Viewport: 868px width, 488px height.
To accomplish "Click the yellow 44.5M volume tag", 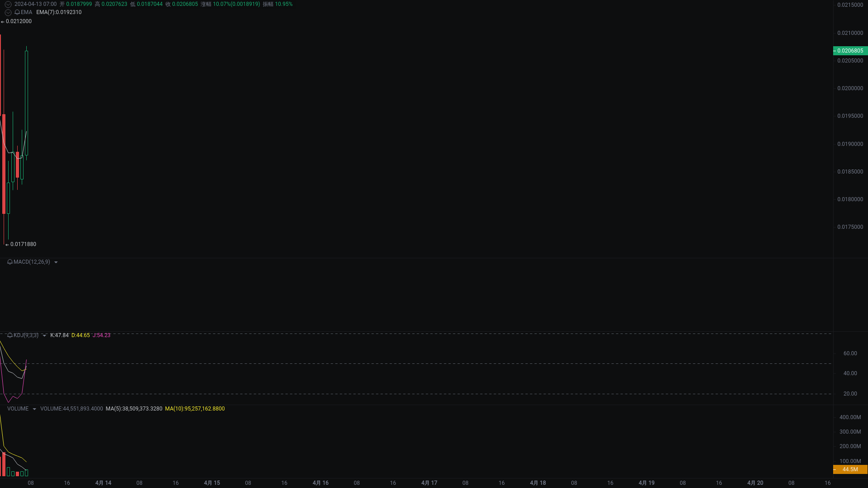I will pyautogui.click(x=850, y=469).
